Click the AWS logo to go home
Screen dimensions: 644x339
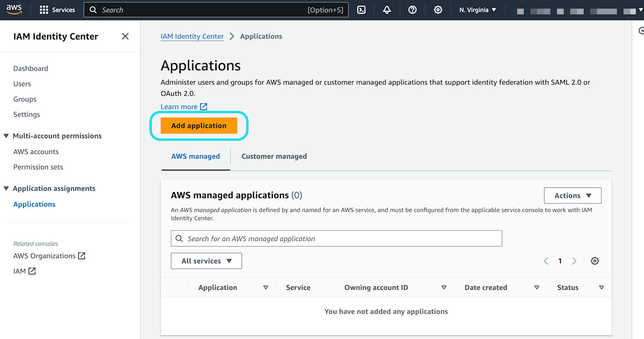point(14,9)
